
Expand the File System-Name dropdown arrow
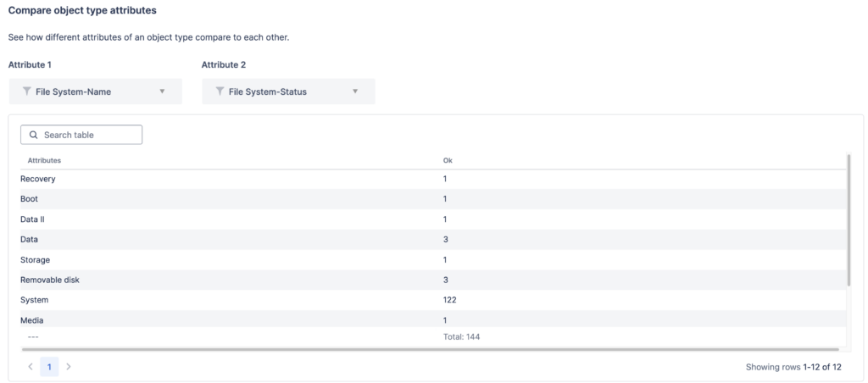[x=162, y=92]
